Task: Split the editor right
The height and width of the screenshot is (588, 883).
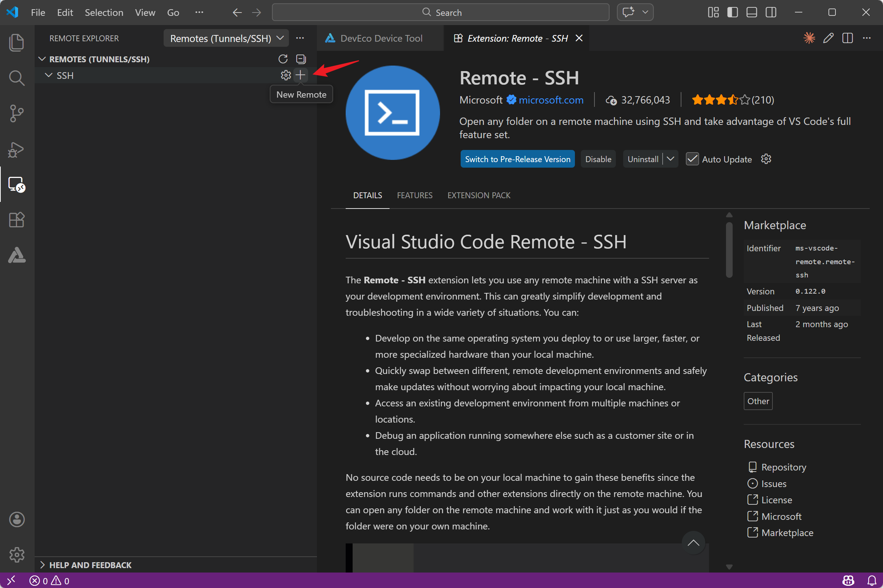Action: click(847, 38)
